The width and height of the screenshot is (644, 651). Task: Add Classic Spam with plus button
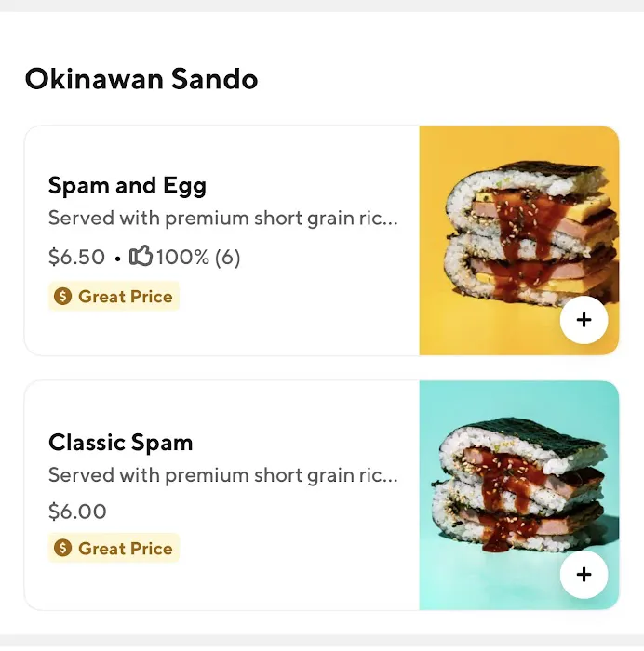pyautogui.click(x=584, y=575)
